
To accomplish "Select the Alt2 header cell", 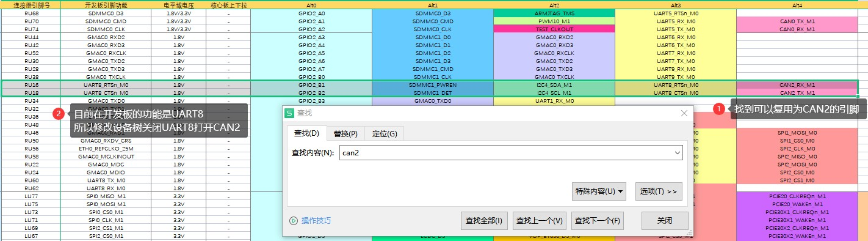I will pyautogui.click(x=554, y=5).
